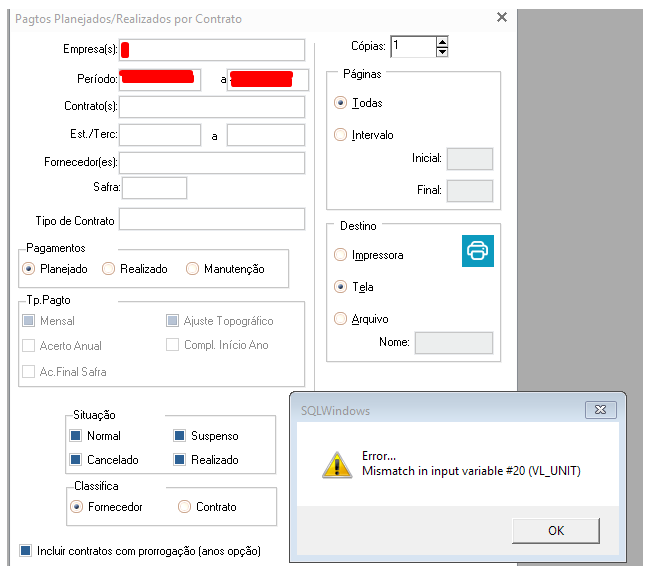Click the Contrato(s) input field
647x569 pixels.
click(212, 107)
